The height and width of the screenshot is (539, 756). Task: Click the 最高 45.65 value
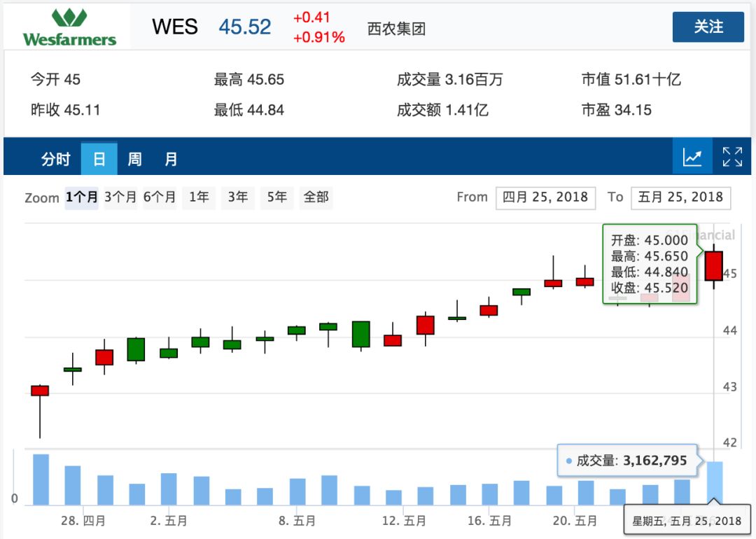(248, 79)
